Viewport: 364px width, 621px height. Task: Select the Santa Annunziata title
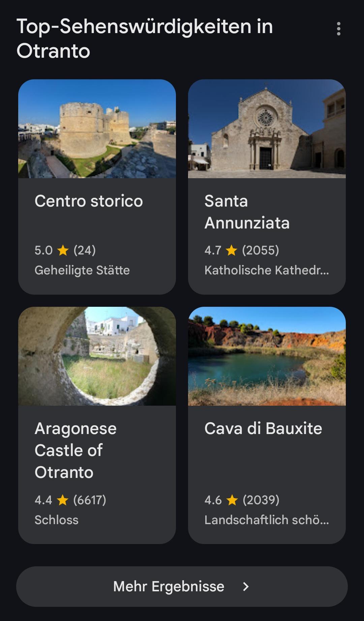pos(247,212)
